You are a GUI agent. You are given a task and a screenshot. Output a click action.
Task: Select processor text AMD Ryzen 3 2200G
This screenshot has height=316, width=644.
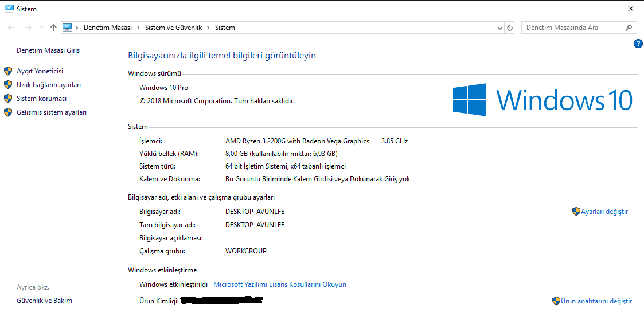(298, 141)
